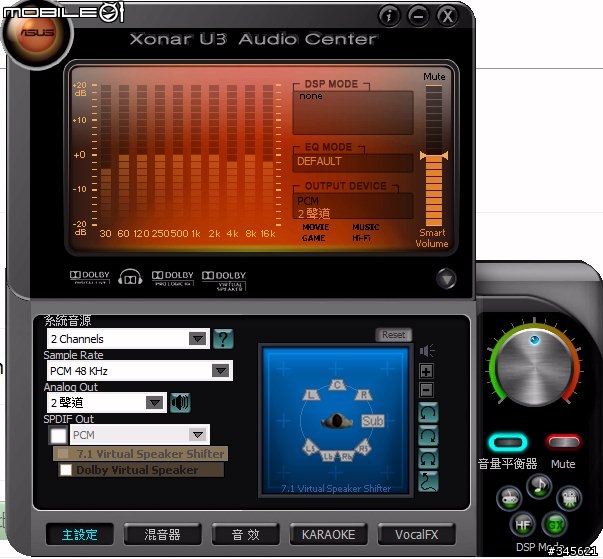The image size is (603, 559).
Task: Switch to the 混音器 mixer tab
Action: click(x=162, y=535)
